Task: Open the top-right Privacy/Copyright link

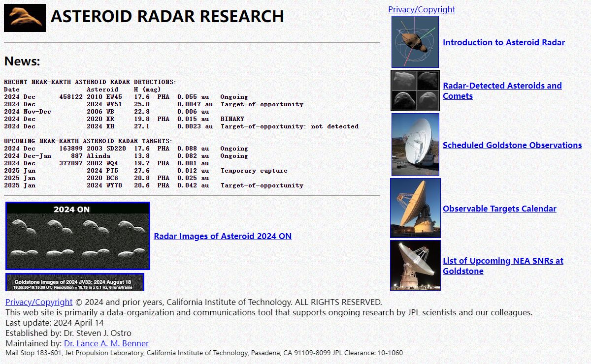Action: click(421, 9)
